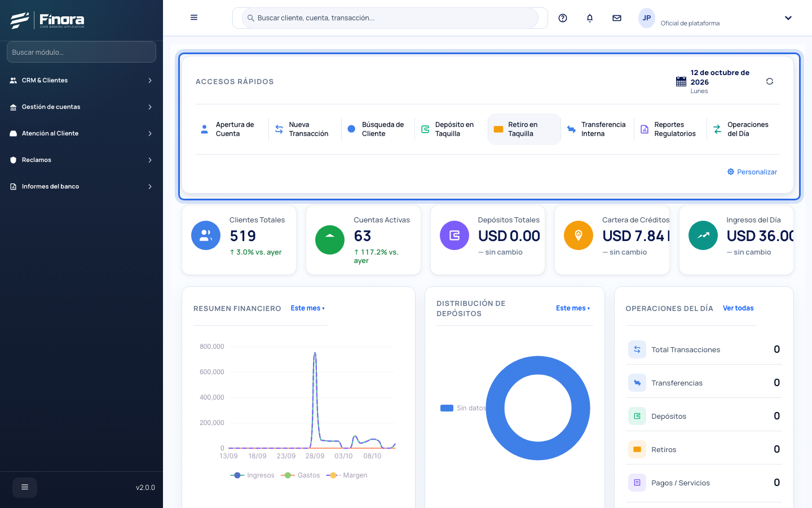Image resolution: width=812 pixels, height=508 pixels.
Task: Toggle the sidebar collapse button at bottom left
Action: tap(25, 487)
